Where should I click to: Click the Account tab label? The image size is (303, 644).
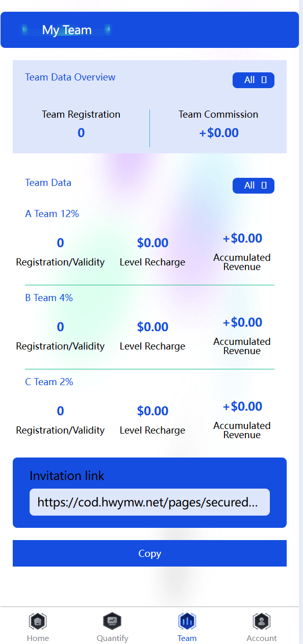pyautogui.click(x=262, y=638)
